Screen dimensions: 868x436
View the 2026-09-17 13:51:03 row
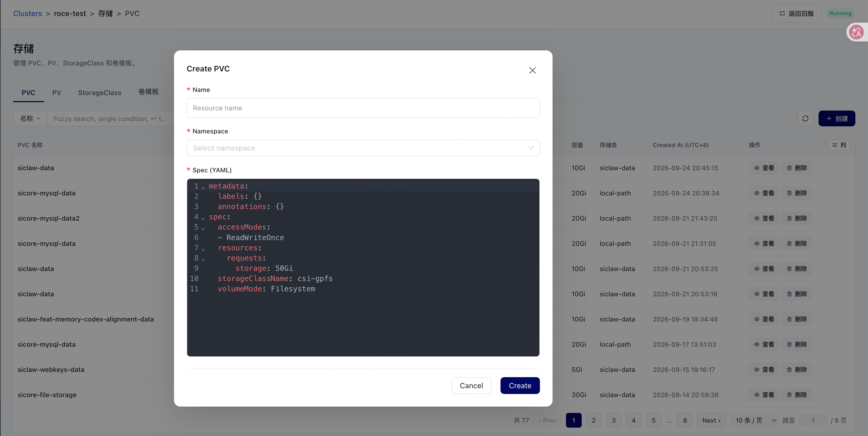click(764, 344)
